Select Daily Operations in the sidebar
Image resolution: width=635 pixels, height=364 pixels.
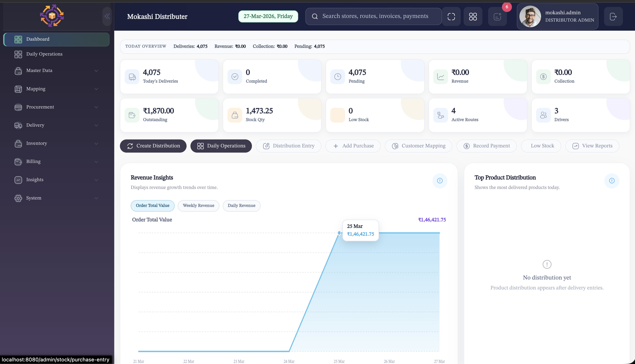point(44,54)
